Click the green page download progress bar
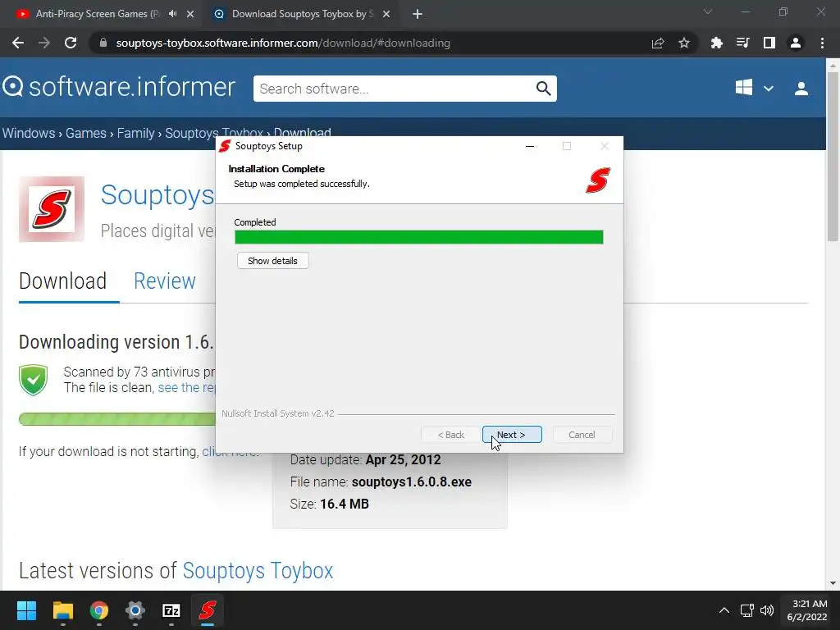Image resolution: width=840 pixels, height=630 pixels. 117,419
